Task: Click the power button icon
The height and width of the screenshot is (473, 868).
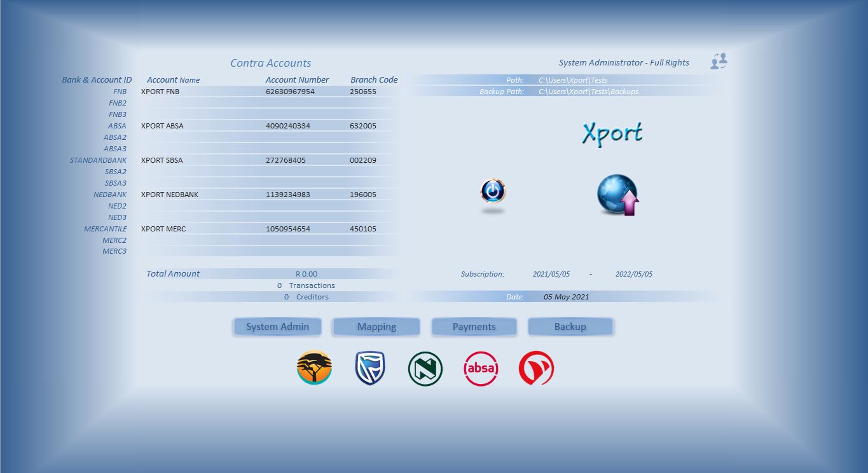Action: (x=493, y=191)
